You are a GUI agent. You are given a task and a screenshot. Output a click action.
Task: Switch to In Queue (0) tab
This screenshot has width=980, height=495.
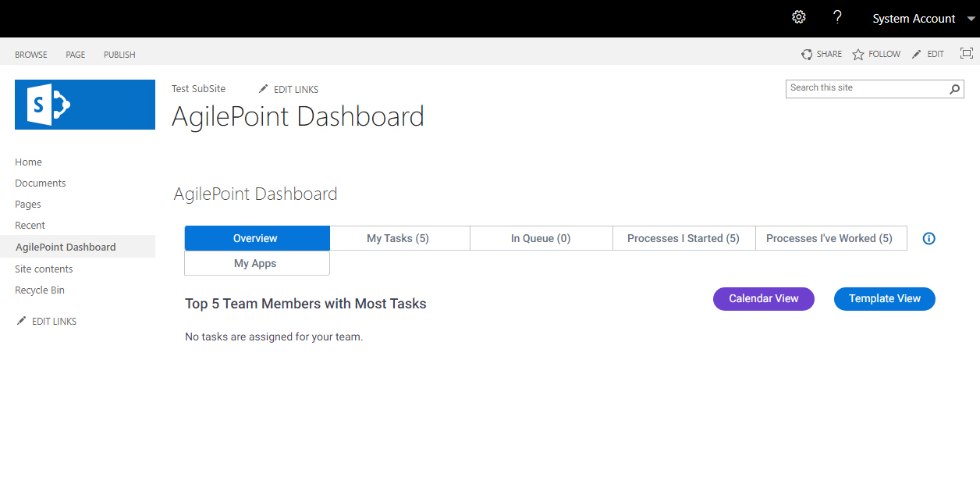(541, 238)
